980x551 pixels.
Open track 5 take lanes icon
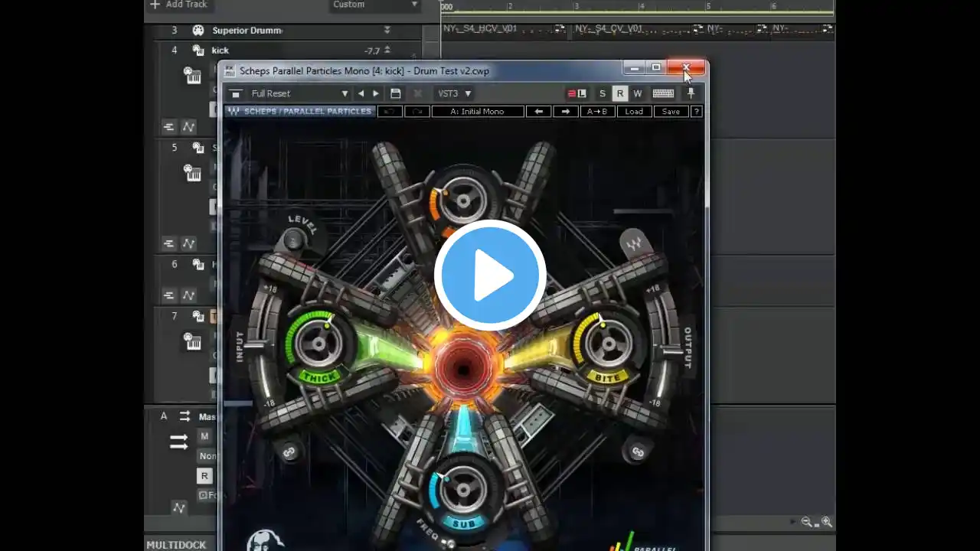click(x=169, y=244)
